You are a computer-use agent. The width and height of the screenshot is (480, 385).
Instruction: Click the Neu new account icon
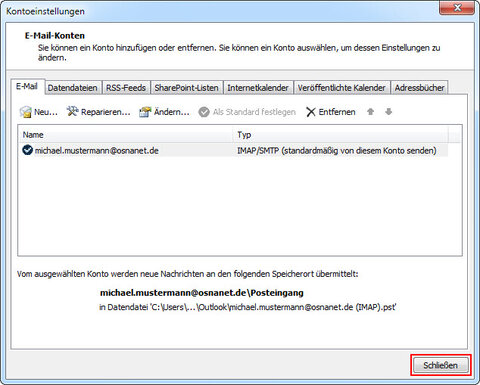tap(25, 112)
